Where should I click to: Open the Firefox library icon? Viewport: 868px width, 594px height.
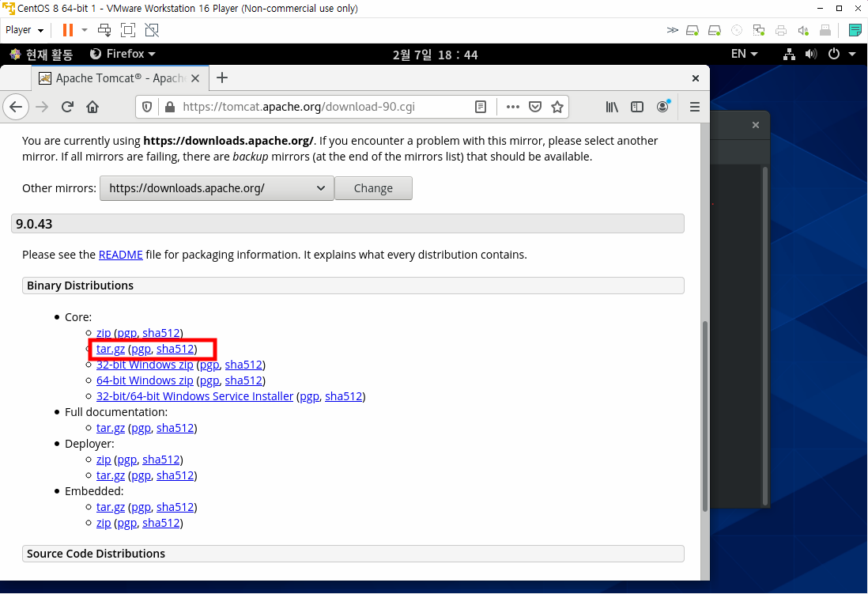click(612, 107)
